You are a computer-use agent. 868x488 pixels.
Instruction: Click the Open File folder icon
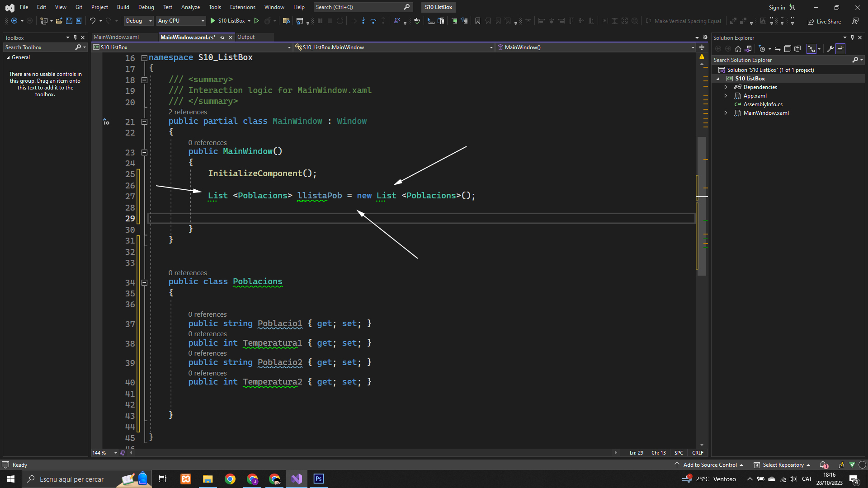point(59,21)
